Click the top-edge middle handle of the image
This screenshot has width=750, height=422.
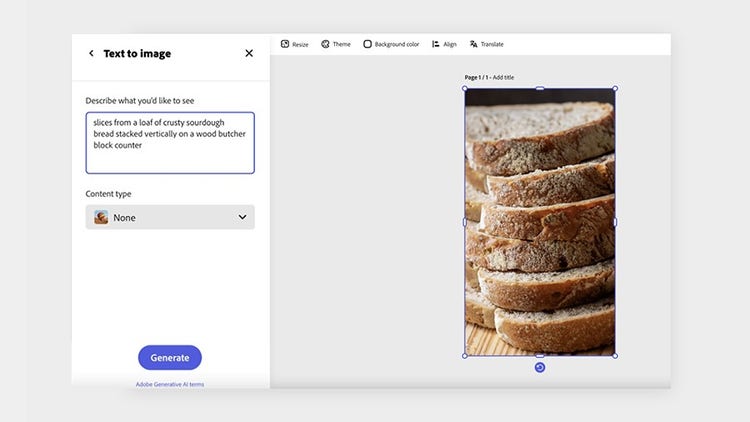pyautogui.click(x=540, y=89)
